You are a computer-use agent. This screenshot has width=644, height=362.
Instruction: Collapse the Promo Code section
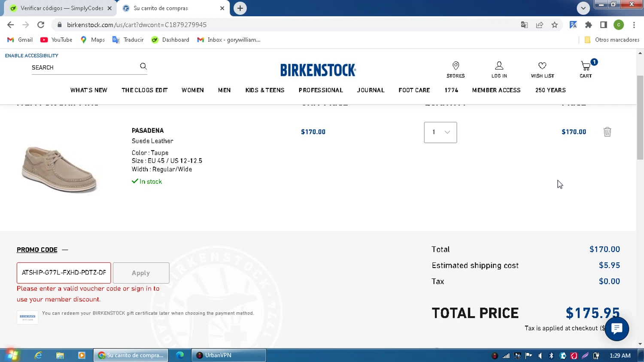(x=42, y=249)
